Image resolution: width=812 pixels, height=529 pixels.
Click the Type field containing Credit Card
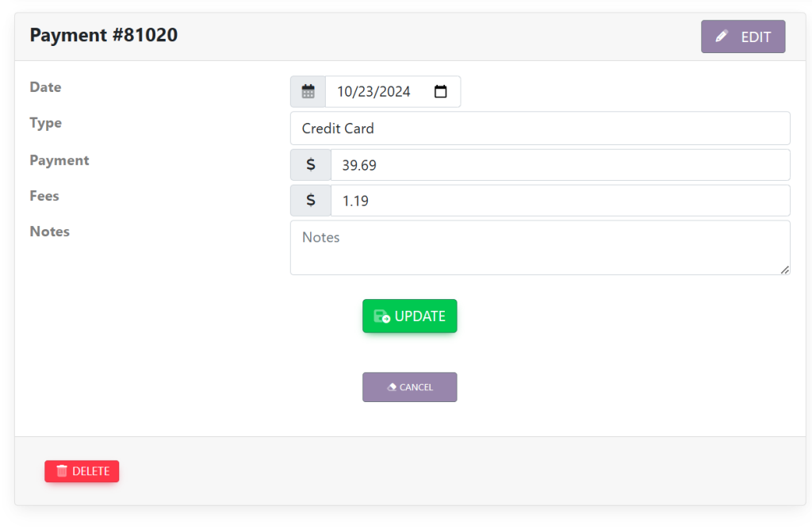539,128
